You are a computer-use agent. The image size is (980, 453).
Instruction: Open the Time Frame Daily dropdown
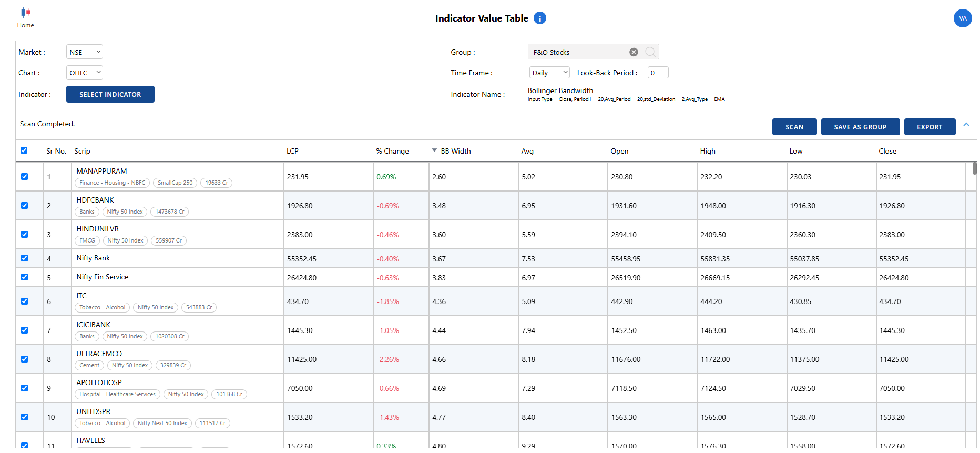[x=549, y=73]
